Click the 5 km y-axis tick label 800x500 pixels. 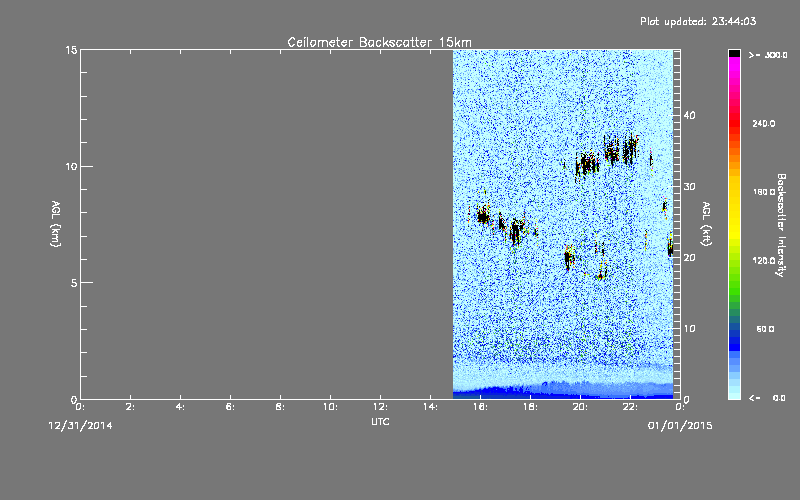(x=74, y=283)
